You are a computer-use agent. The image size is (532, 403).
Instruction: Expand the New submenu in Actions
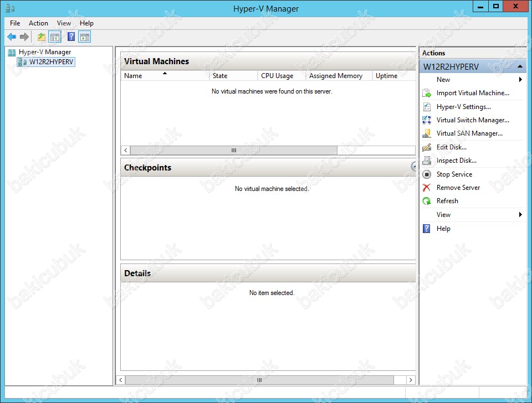coord(520,80)
